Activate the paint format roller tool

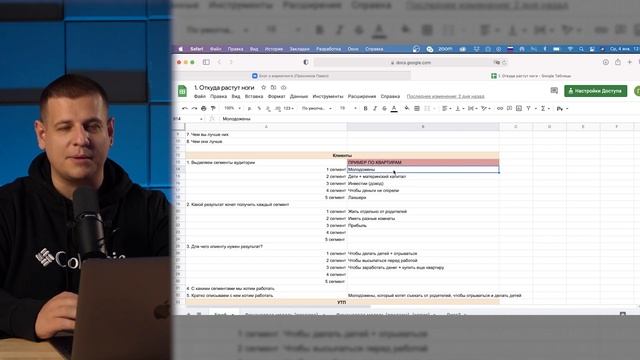tap(213, 109)
